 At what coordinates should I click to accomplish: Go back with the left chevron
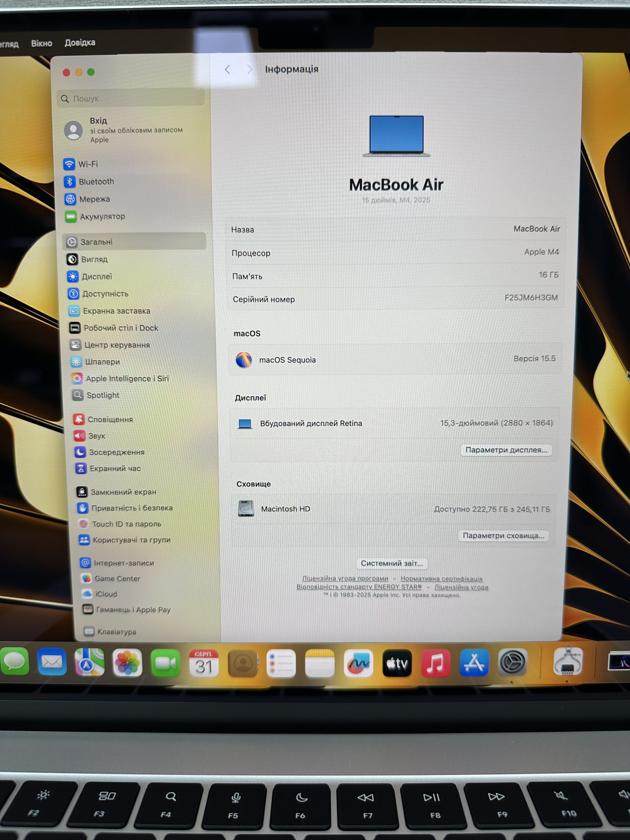227,70
